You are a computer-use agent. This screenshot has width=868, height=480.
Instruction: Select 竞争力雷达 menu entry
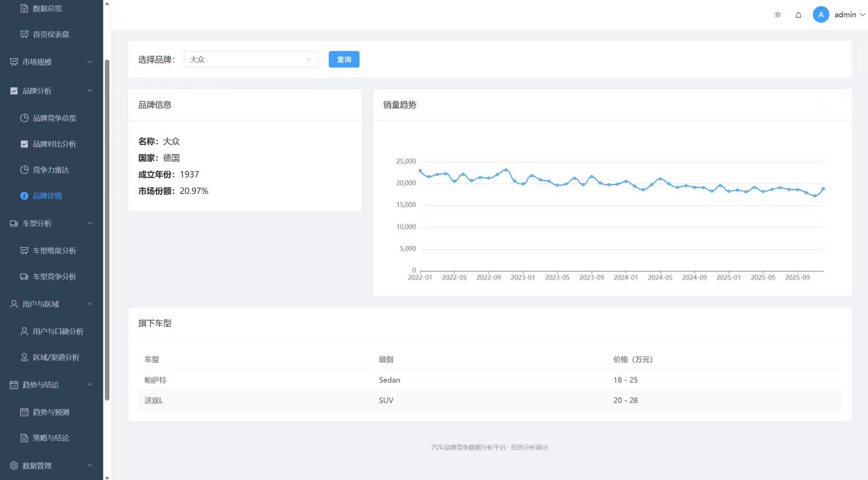[x=51, y=170]
